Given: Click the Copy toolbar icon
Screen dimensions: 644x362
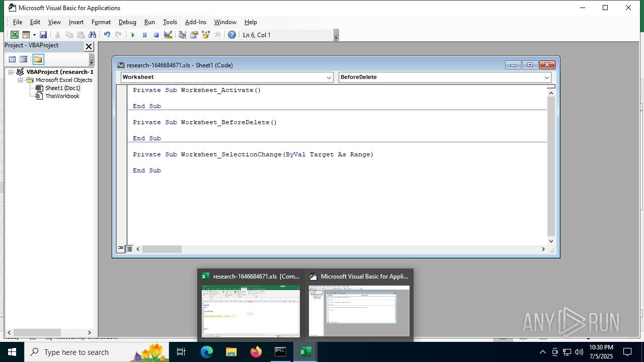Looking at the screenshot, I should coord(69,35).
